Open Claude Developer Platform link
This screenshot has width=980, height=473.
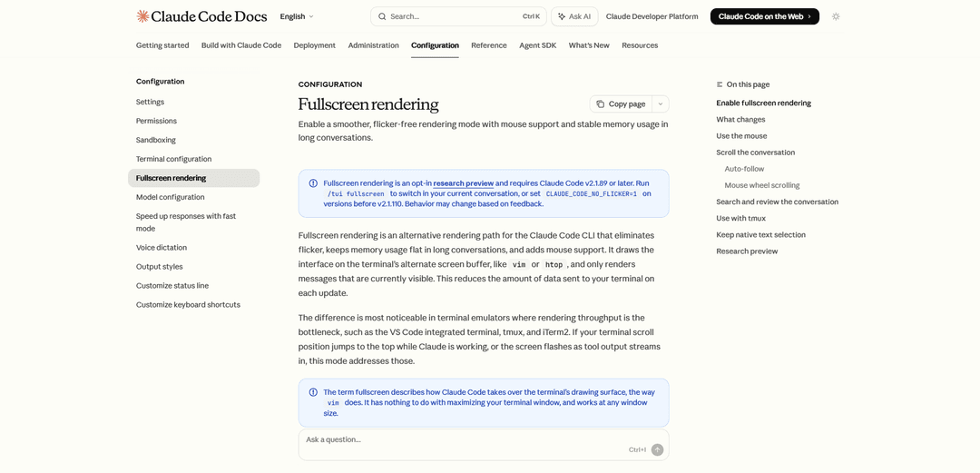coord(652,16)
